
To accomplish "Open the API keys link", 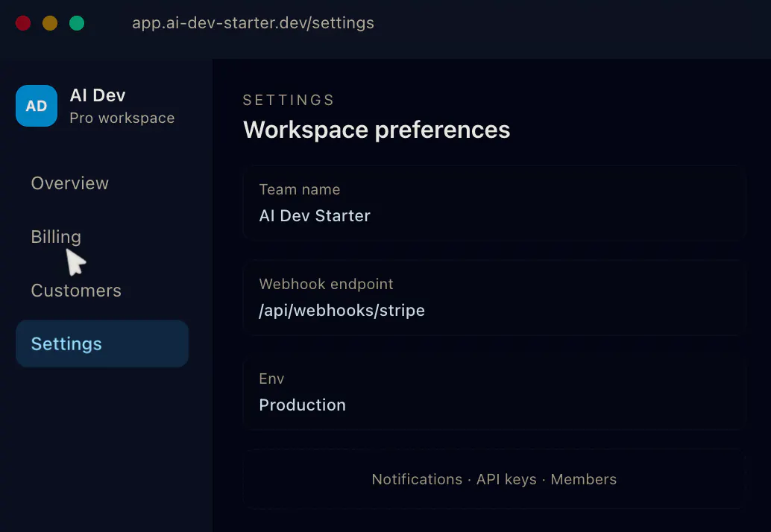I will click(506, 479).
